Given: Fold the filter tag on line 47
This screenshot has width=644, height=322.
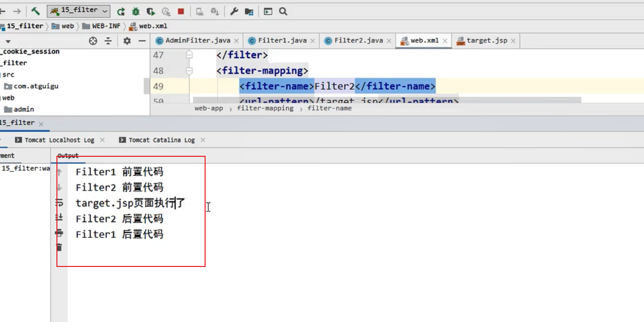Looking at the screenshot, I should click(x=189, y=55).
